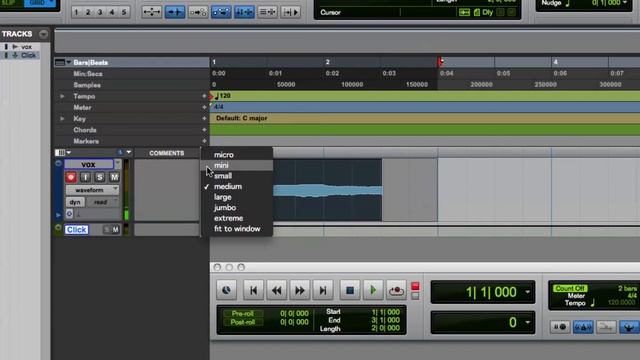Recall zoom preset 1
This screenshot has height=360, width=640.
[76, 12]
